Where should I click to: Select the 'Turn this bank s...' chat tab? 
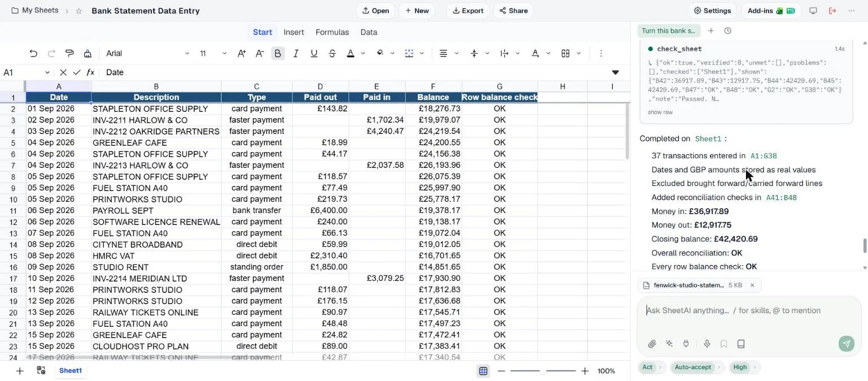pos(669,31)
